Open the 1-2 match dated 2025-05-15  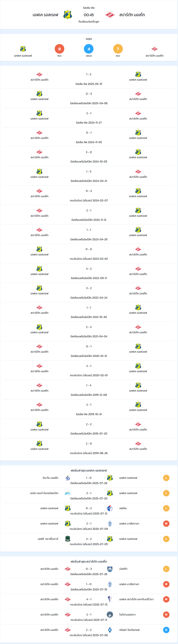click(89, 79)
